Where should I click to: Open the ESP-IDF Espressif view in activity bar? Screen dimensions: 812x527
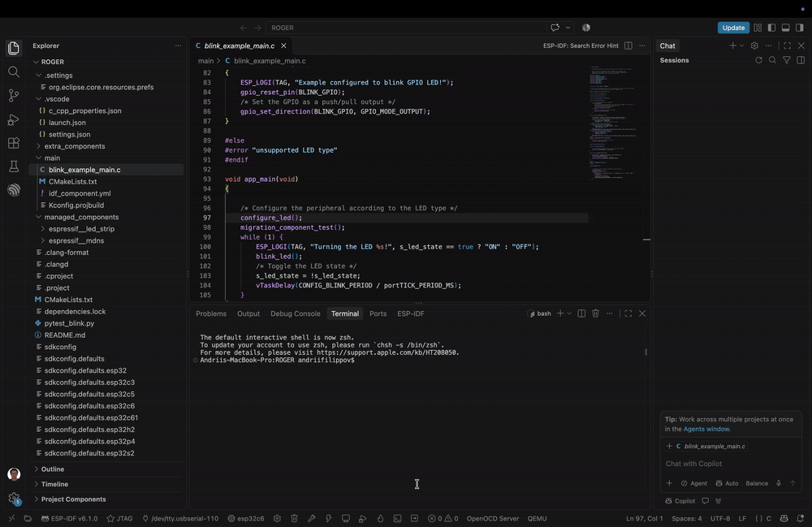pos(14,190)
